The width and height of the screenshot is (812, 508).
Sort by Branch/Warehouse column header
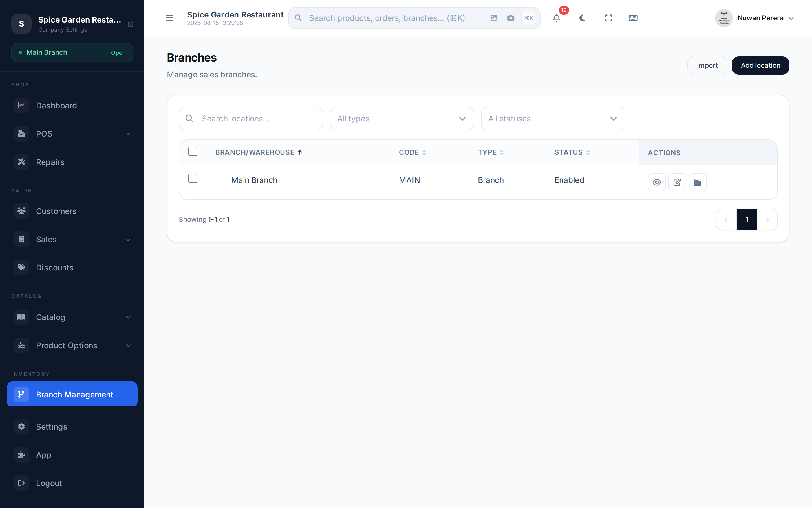(x=259, y=152)
